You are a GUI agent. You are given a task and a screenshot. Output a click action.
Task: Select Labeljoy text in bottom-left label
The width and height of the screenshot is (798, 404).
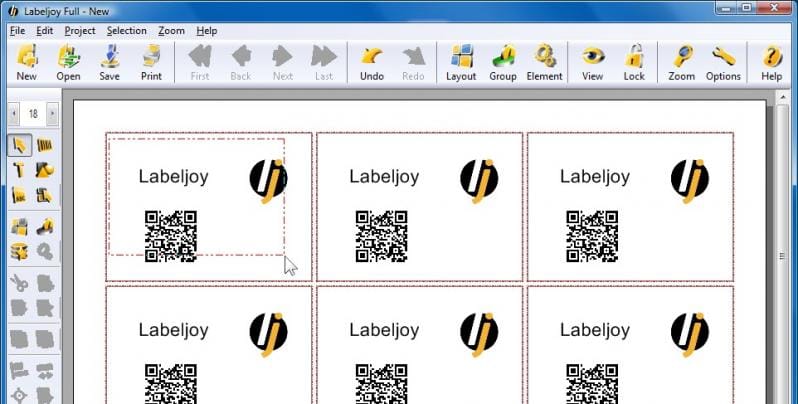[x=174, y=331]
